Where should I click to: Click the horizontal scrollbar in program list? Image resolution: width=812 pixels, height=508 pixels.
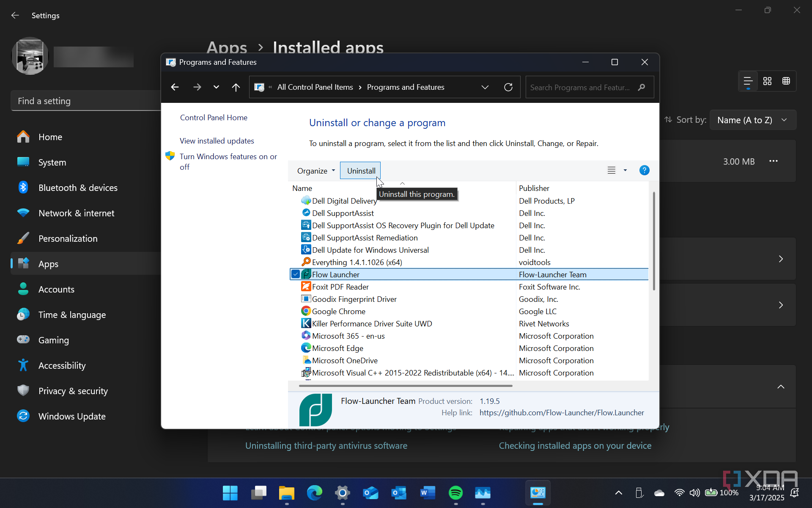406,386
